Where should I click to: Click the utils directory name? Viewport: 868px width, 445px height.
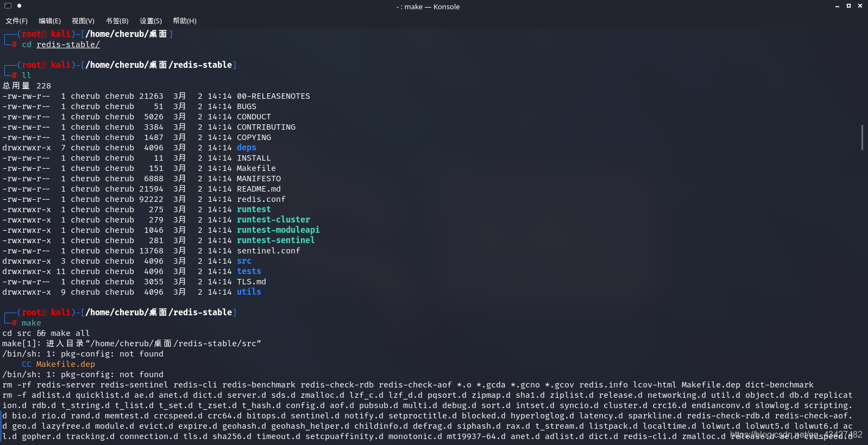coord(249,292)
